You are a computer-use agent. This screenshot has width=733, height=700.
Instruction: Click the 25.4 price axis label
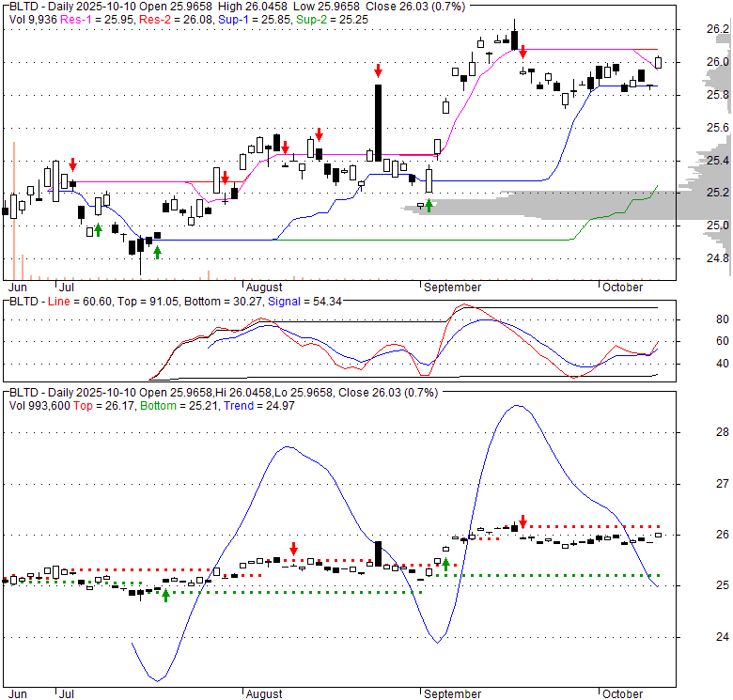pos(717,161)
